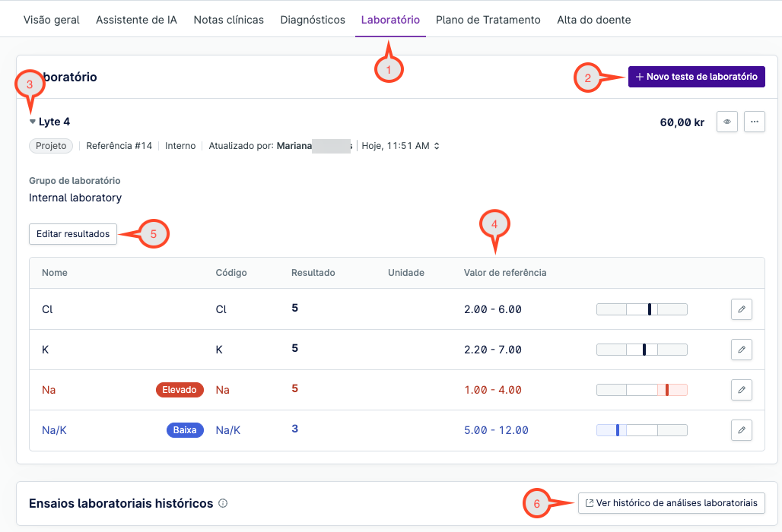
Task: Select the Laboratório tab
Action: pyautogui.click(x=390, y=20)
